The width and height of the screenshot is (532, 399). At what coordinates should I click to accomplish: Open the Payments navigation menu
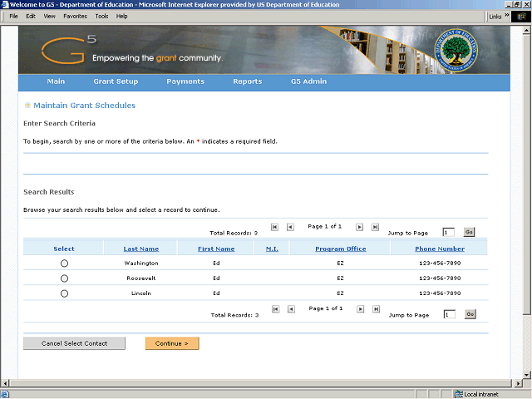[x=185, y=81]
